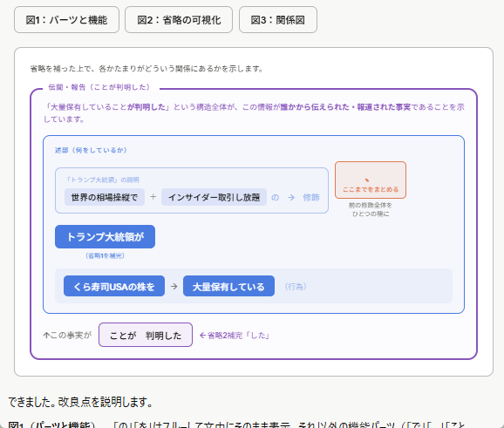Screen dimensions: 504x428
Task: Click the トランプ大統領が blue block
Action: click(x=106, y=237)
